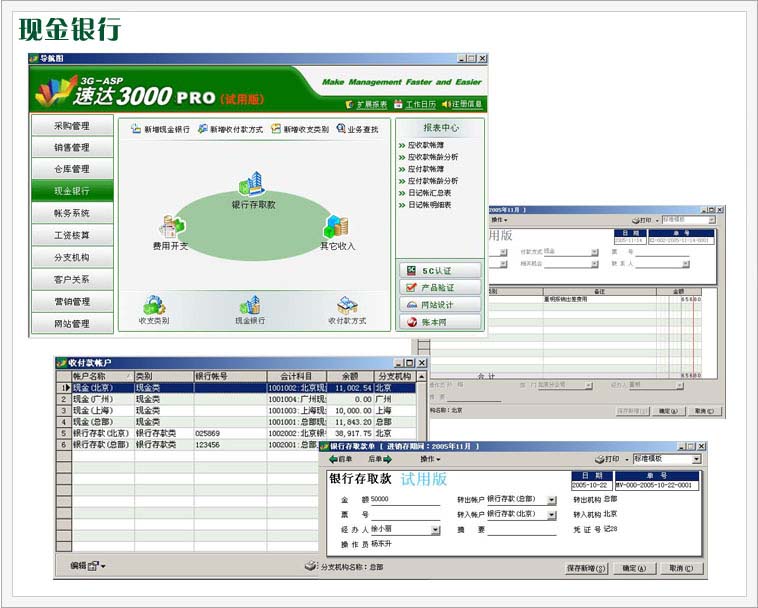
Task: Select 帐务系统 in the left menu
Action: click(x=72, y=213)
